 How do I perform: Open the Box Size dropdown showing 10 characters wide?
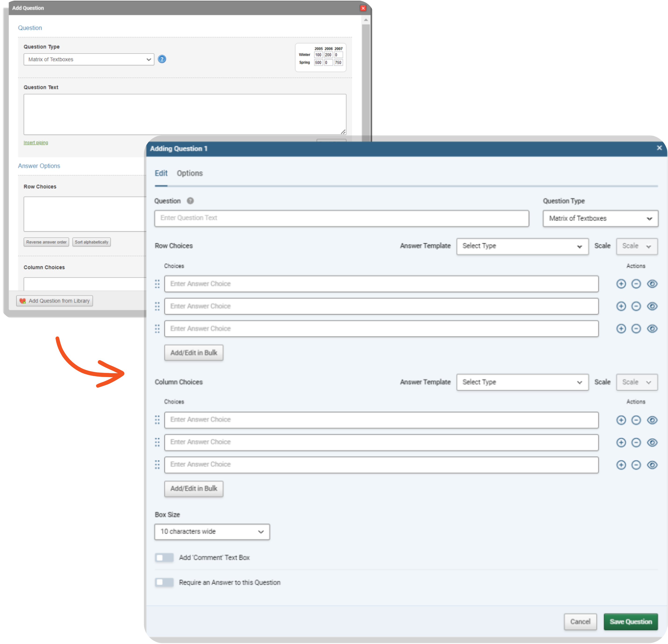tap(212, 532)
